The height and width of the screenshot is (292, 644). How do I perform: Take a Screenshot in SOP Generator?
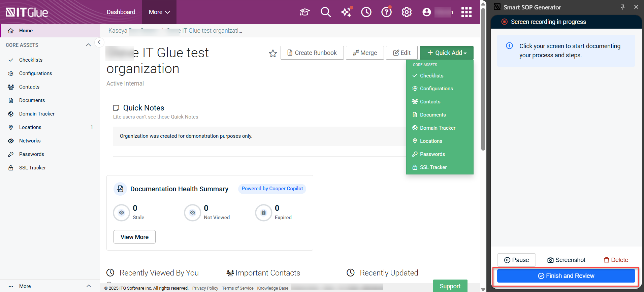pos(567,260)
